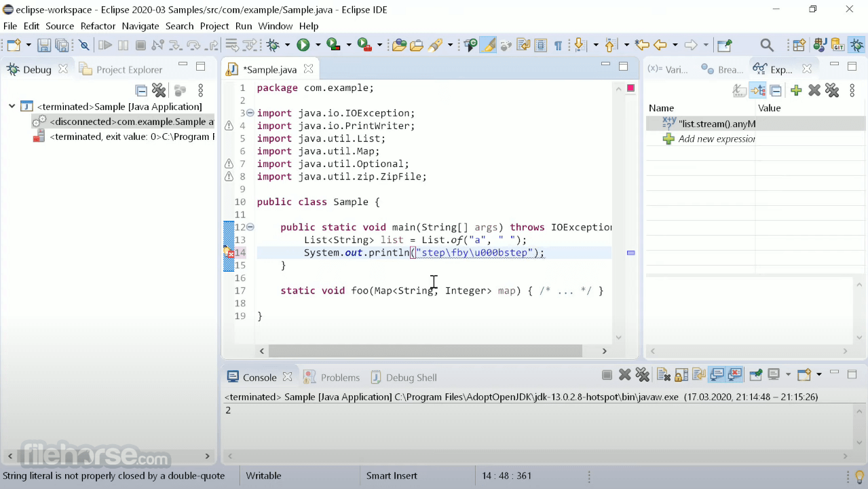The width and height of the screenshot is (868, 489).
Task: Click green plus Add Watch Expression icon
Action: 797,90
